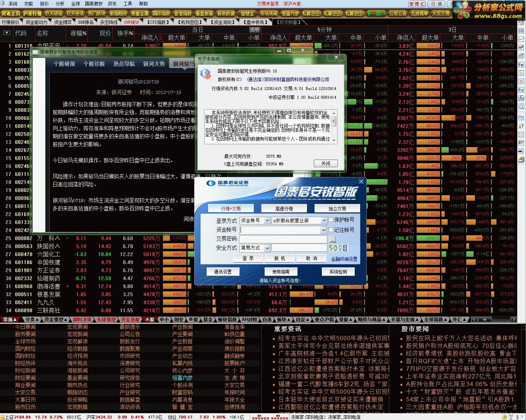Open the trend line chart sidebar icon

(x=521, y=39)
